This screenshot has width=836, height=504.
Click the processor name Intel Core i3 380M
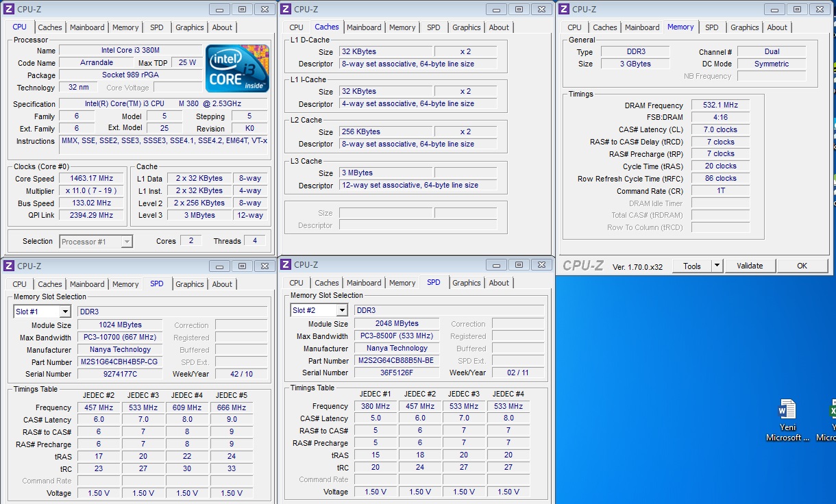pos(130,50)
